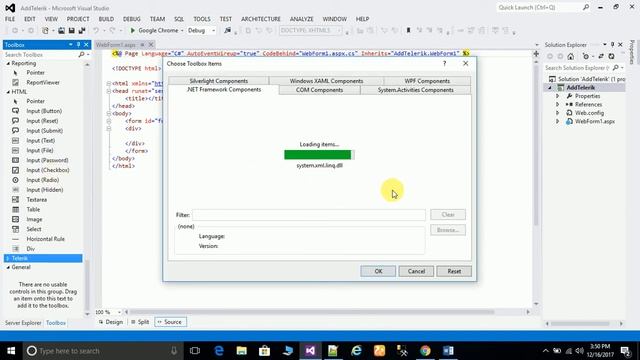The width and height of the screenshot is (640, 360).
Task: Collapse the General group in Toolbox
Action: 8,267
